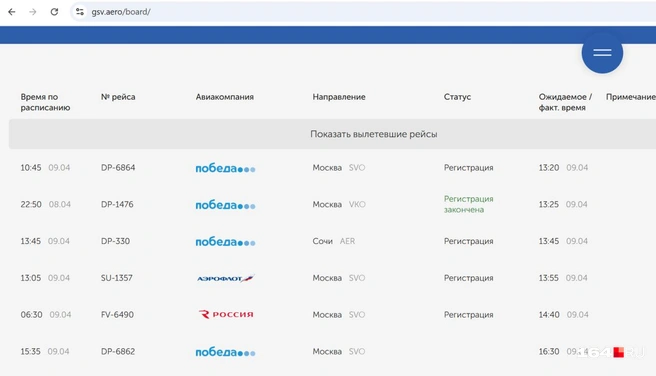Click scheduled time 15:35 09.04
656x376 pixels.
coord(45,352)
